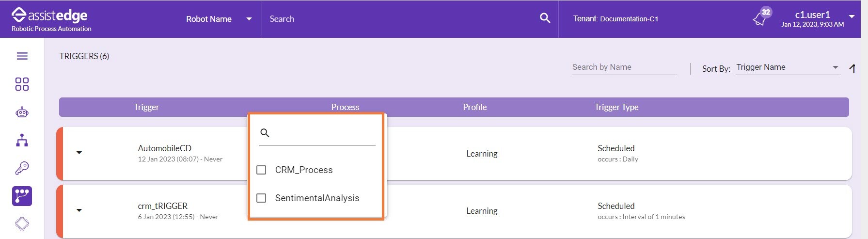Open the credentials key icon in sidebar
This screenshot has height=239, width=868.
point(22,168)
